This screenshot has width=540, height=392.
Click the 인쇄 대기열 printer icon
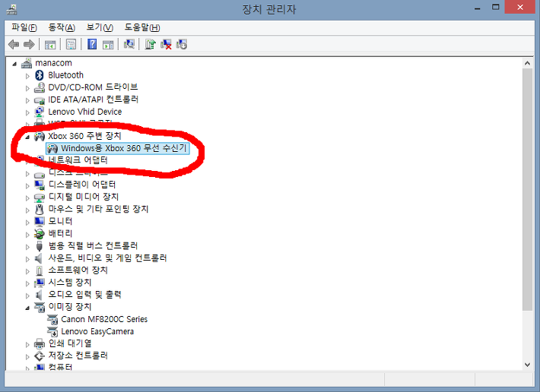pos(40,344)
